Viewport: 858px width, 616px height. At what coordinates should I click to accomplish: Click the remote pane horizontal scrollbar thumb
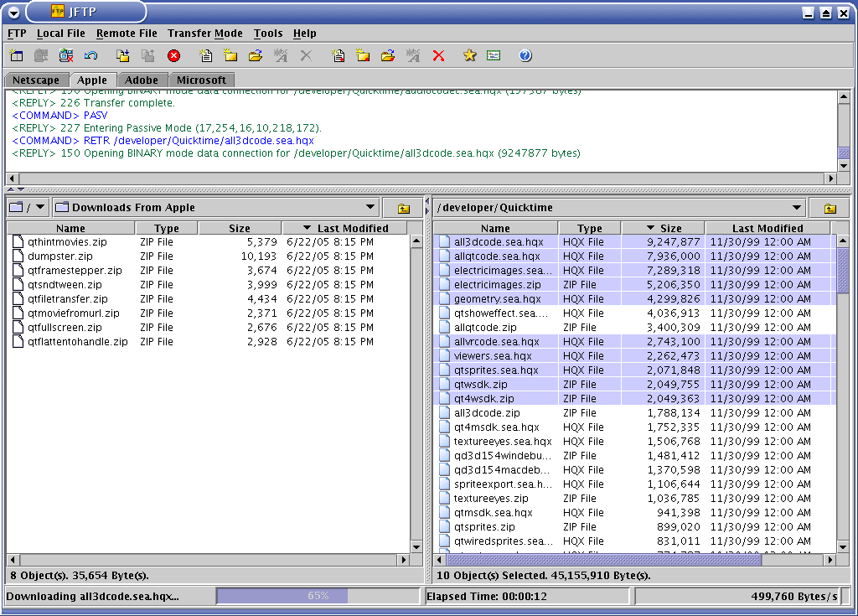(603, 560)
